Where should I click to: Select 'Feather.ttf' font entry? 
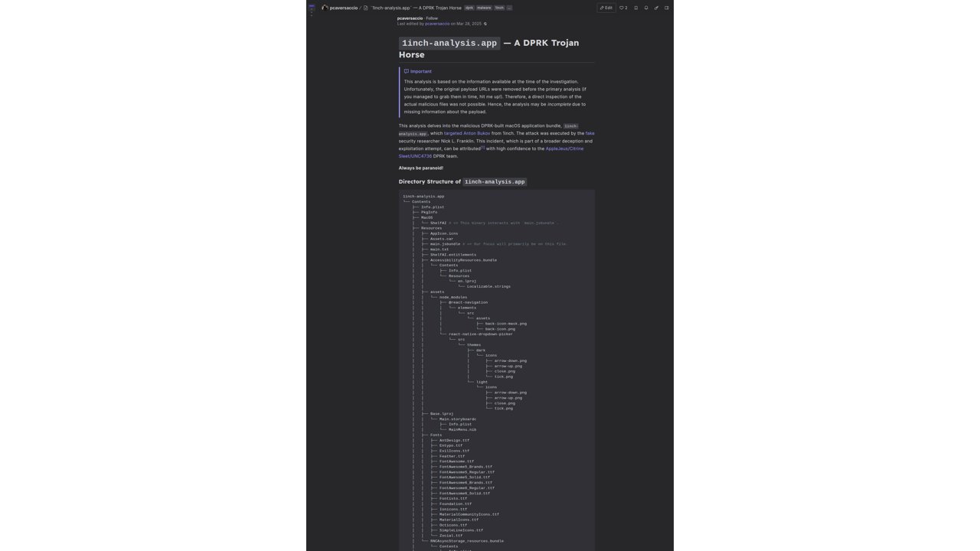(x=452, y=457)
